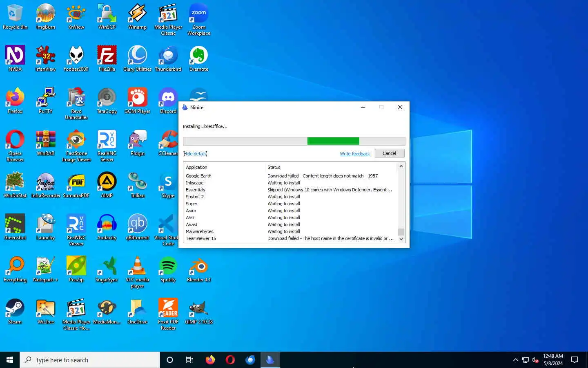Select the Everything search desktop icon
Screen dimensions: 588x368
tap(15, 269)
